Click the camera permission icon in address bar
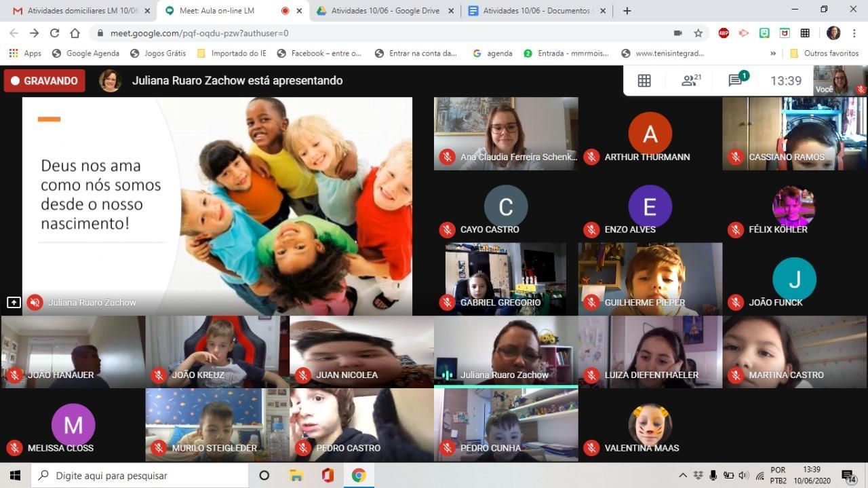The width and height of the screenshot is (868, 488). coord(677,33)
